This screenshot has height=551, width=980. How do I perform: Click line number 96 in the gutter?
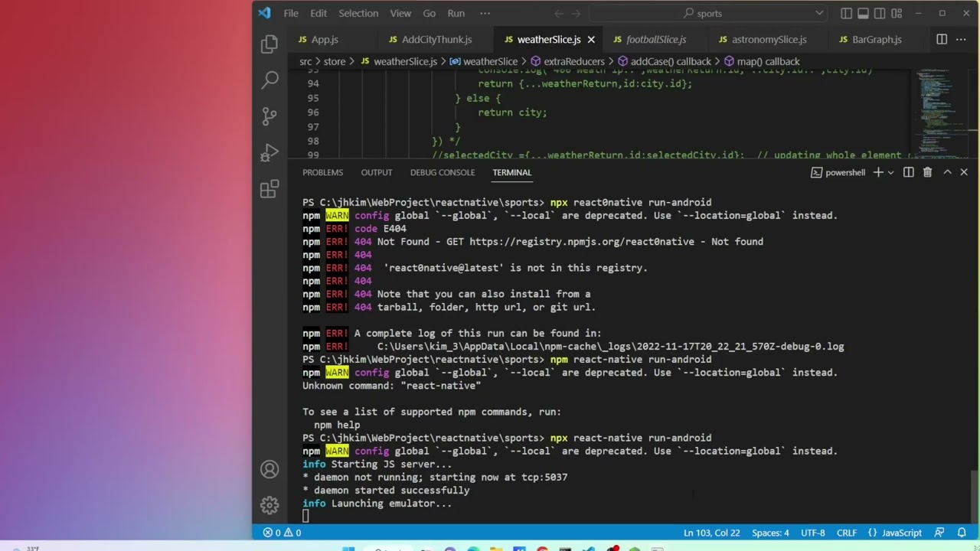click(x=312, y=112)
